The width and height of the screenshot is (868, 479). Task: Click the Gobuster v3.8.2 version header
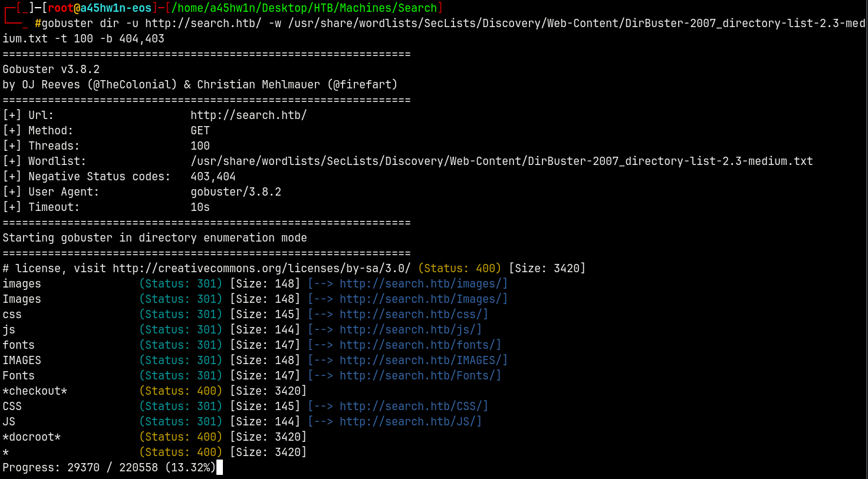click(x=51, y=70)
